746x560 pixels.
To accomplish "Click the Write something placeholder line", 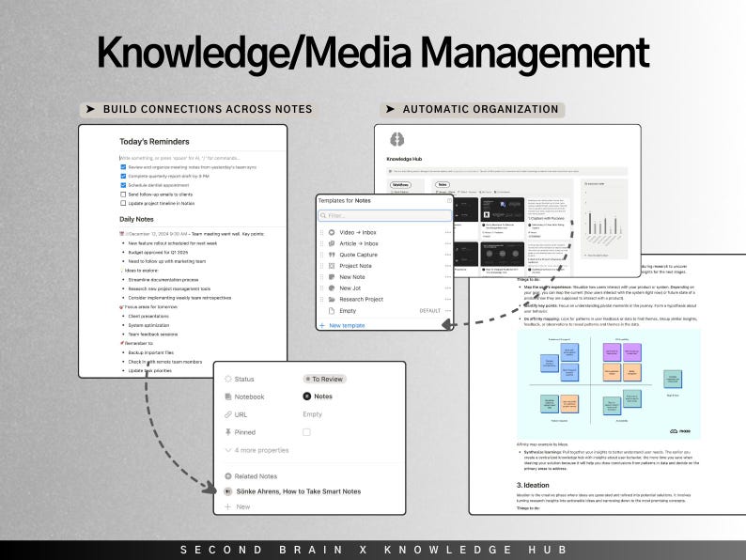I will [179, 158].
